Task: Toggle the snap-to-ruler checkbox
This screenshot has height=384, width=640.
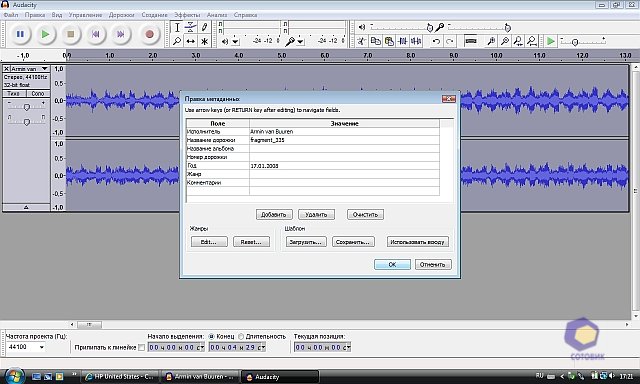Action: coord(141,347)
